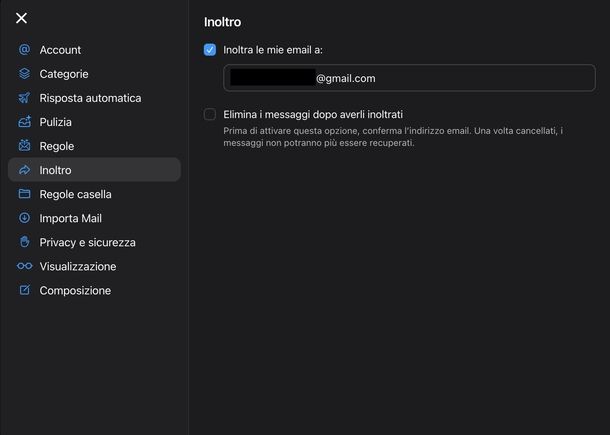The width and height of the screenshot is (610, 435).
Task: Click the Inoltro forward arrow icon
Action: (x=24, y=170)
